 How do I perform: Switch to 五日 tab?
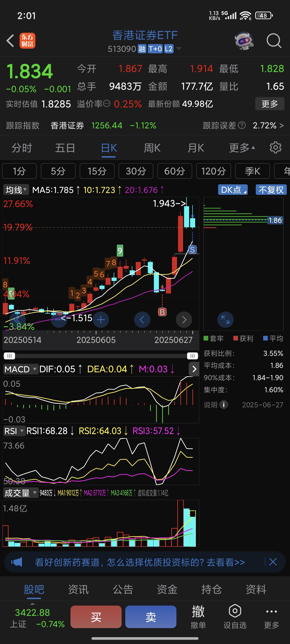(65, 148)
